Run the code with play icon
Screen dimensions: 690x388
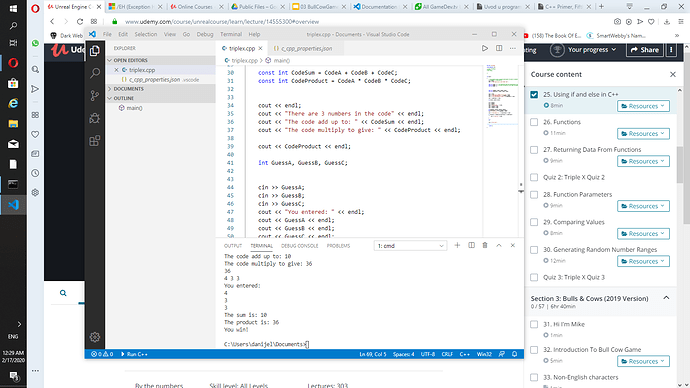[484, 48]
